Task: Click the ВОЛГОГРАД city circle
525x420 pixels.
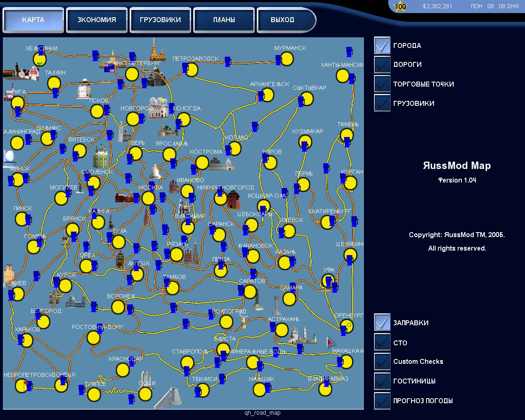Action: pos(226,322)
